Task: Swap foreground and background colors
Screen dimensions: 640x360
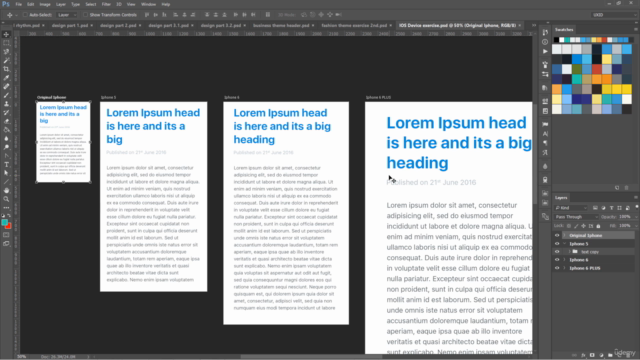Action: [9, 216]
